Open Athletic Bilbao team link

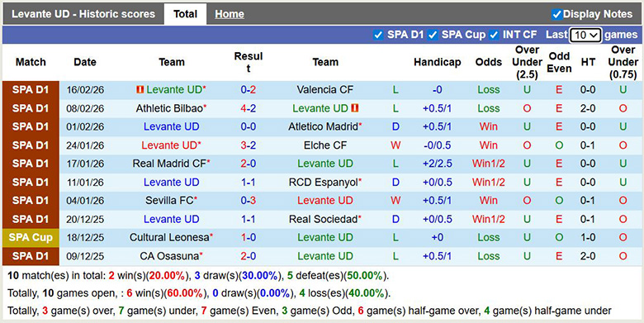169,108
